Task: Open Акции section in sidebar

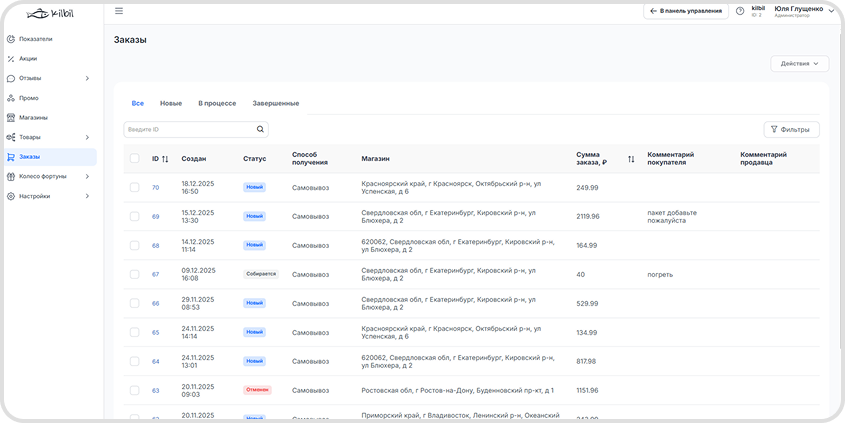Action: point(28,58)
